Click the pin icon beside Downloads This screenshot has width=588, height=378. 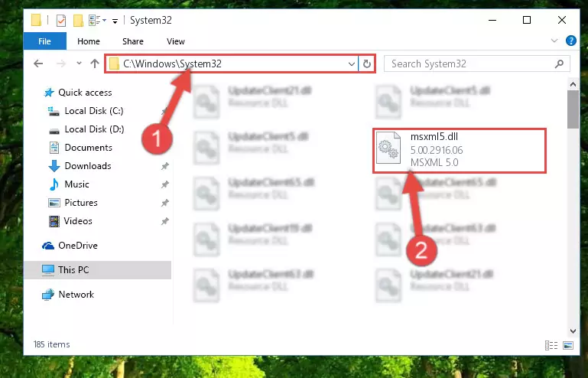164,166
